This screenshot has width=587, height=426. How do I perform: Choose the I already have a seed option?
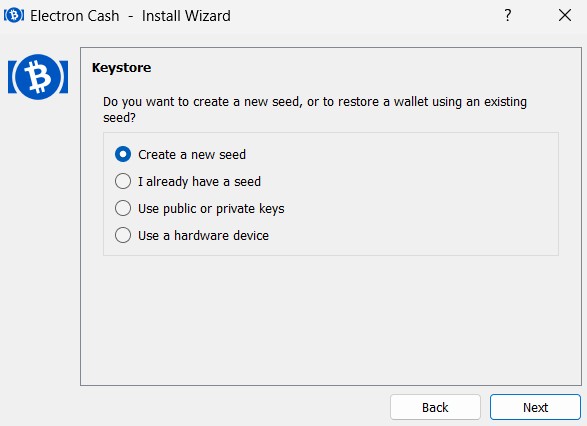tap(123, 181)
